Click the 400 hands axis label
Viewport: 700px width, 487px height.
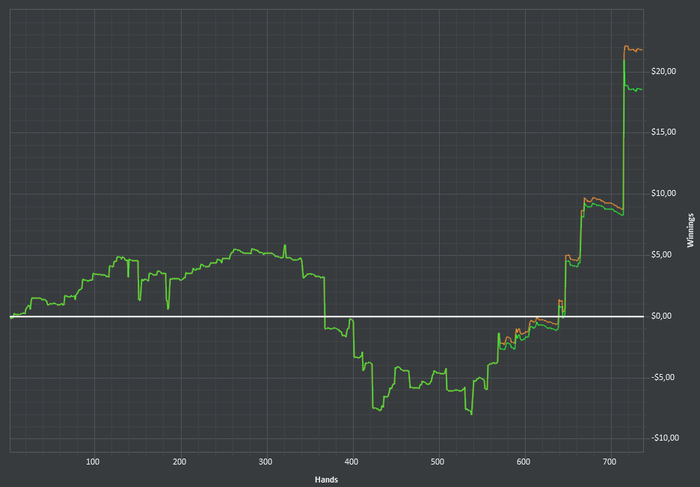coord(352,462)
